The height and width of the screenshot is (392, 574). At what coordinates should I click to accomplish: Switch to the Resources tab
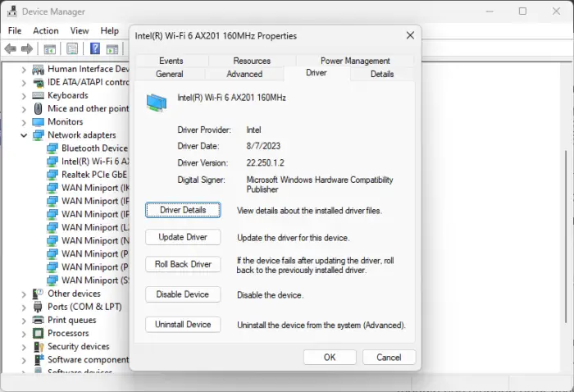252,61
